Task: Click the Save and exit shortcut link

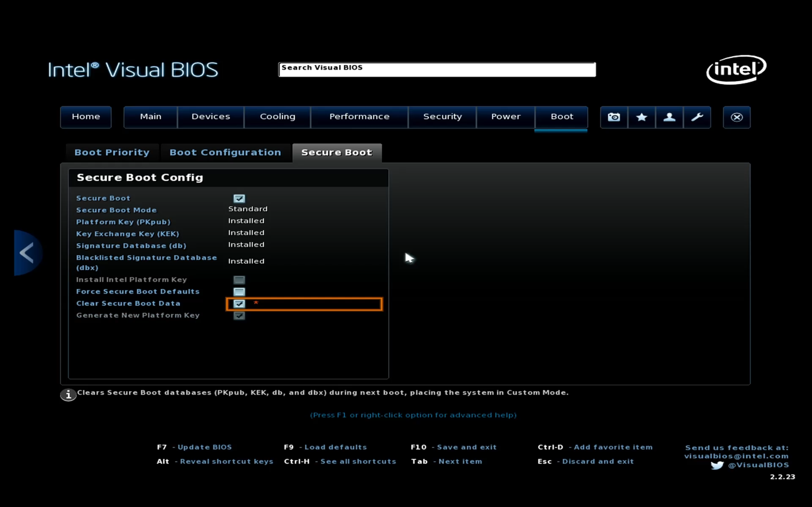Action: click(x=466, y=447)
